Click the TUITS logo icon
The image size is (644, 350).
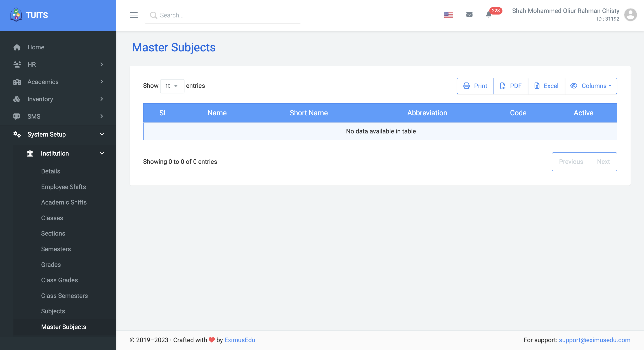[16, 15]
